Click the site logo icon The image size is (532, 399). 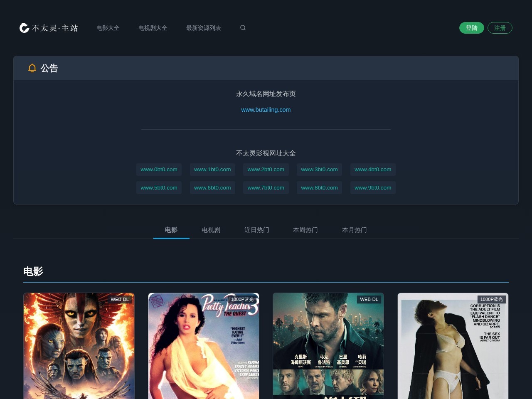(25, 28)
